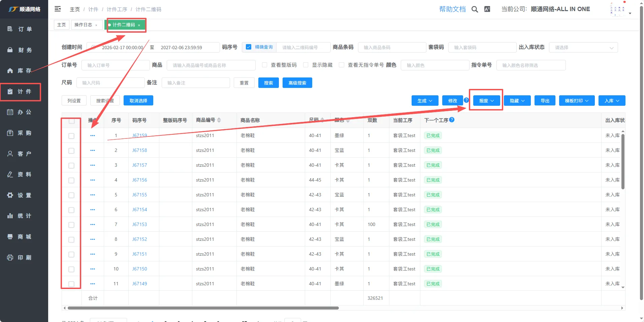Expand the 出入库状态 dropdown

pos(583,47)
